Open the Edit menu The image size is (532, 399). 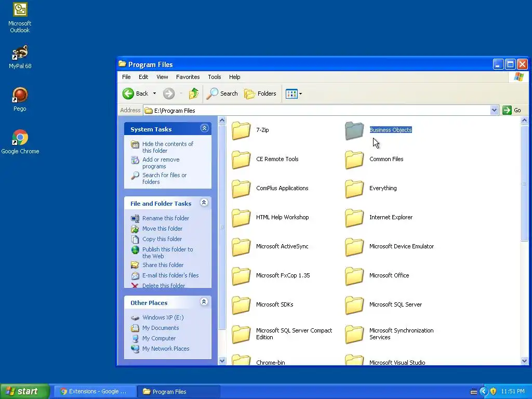(x=143, y=77)
